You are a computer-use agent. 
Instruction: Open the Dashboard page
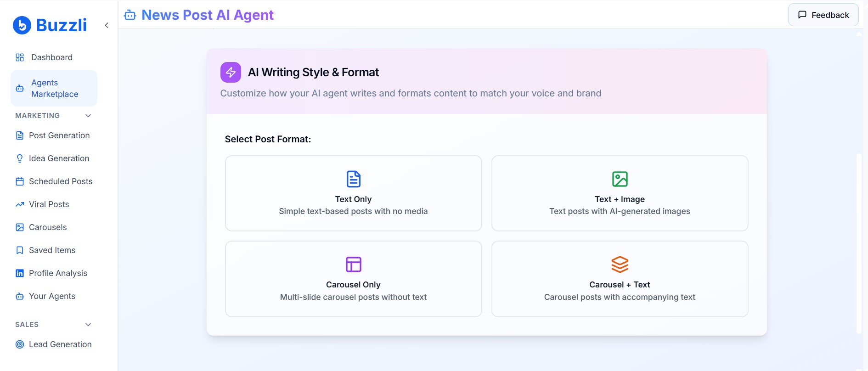51,57
